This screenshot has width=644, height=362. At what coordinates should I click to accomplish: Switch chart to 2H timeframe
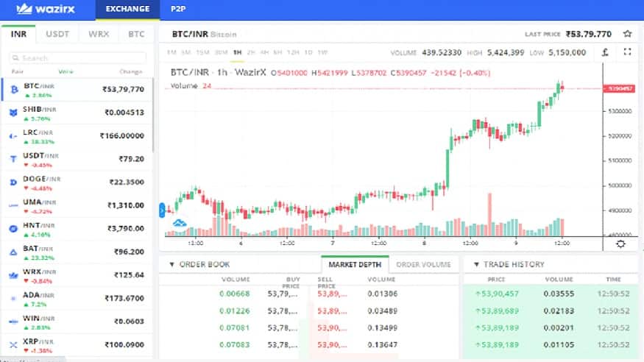(x=251, y=52)
